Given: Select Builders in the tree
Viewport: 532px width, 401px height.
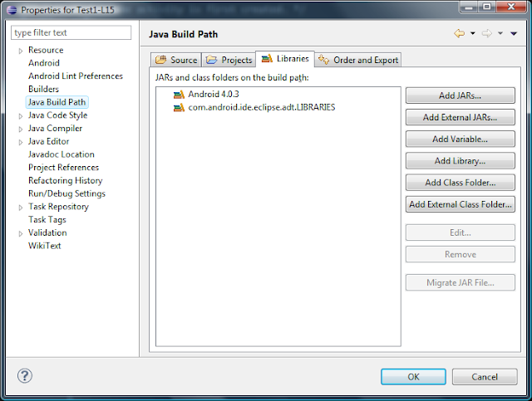Looking at the screenshot, I should tap(43, 89).
